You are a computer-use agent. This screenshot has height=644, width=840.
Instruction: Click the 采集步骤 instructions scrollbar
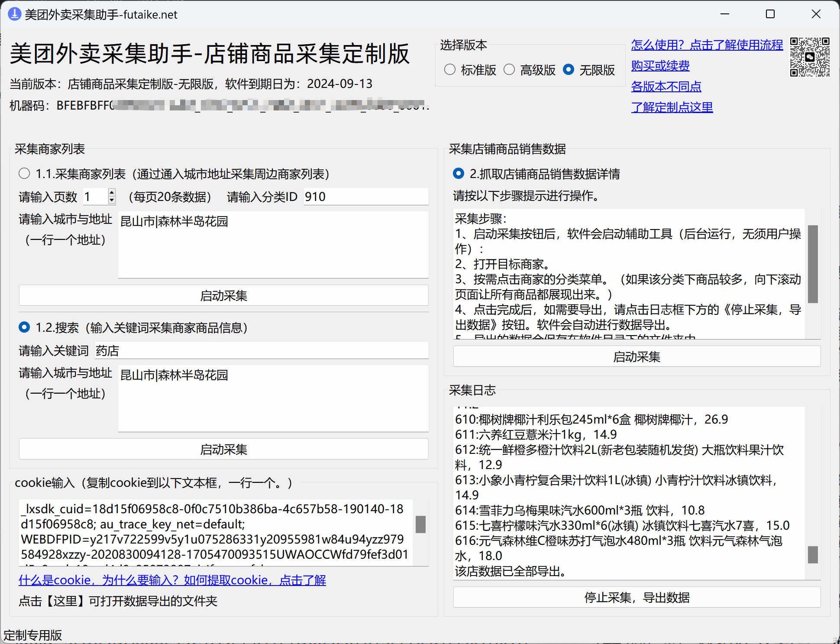(x=813, y=264)
